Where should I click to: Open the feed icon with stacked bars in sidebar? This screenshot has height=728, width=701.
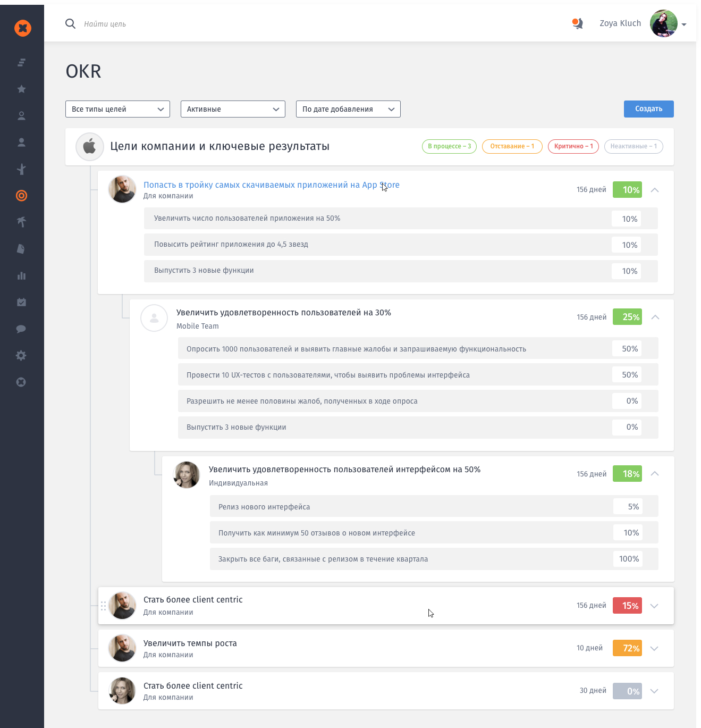(22, 62)
